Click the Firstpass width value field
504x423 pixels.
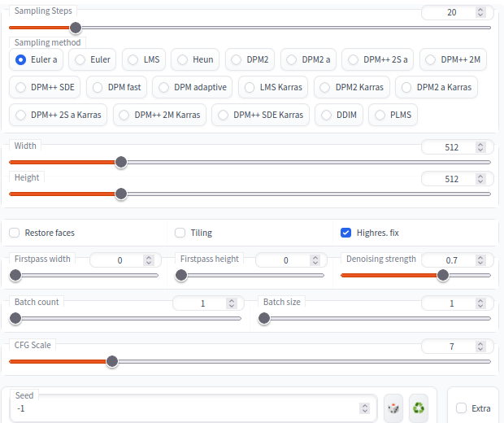pyautogui.click(x=125, y=260)
